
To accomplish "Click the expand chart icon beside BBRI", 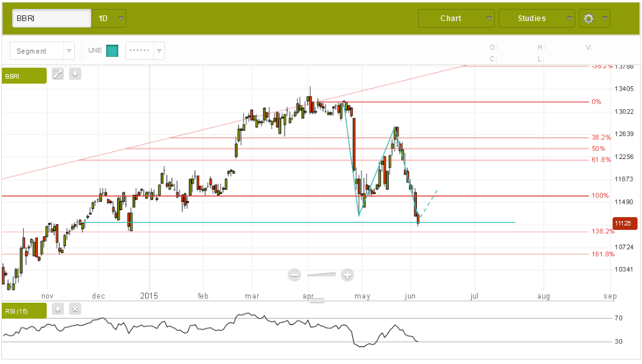I will [x=58, y=74].
